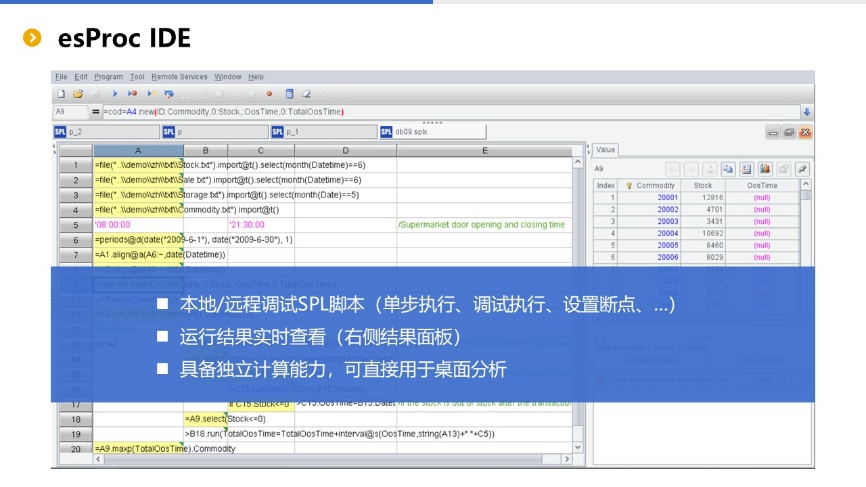Click cell A1 with the Stock.txt import formula
866x487 pixels.
click(x=138, y=165)
